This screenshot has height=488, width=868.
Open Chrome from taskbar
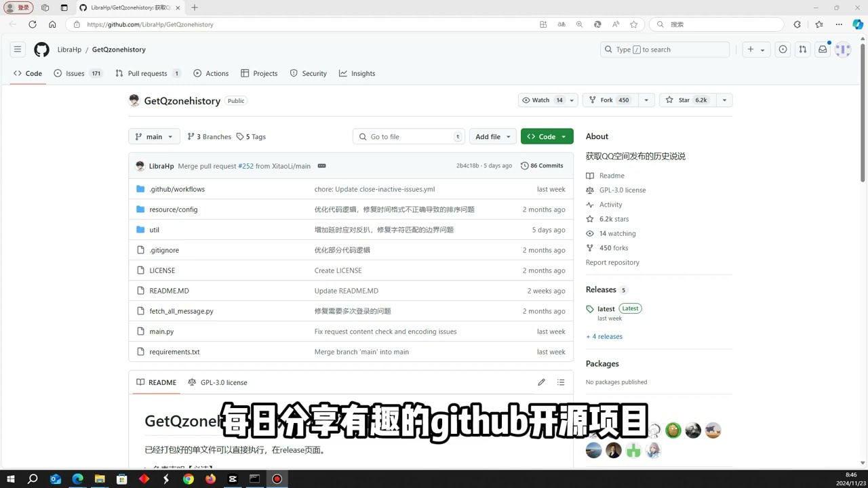tap(188, 479)
